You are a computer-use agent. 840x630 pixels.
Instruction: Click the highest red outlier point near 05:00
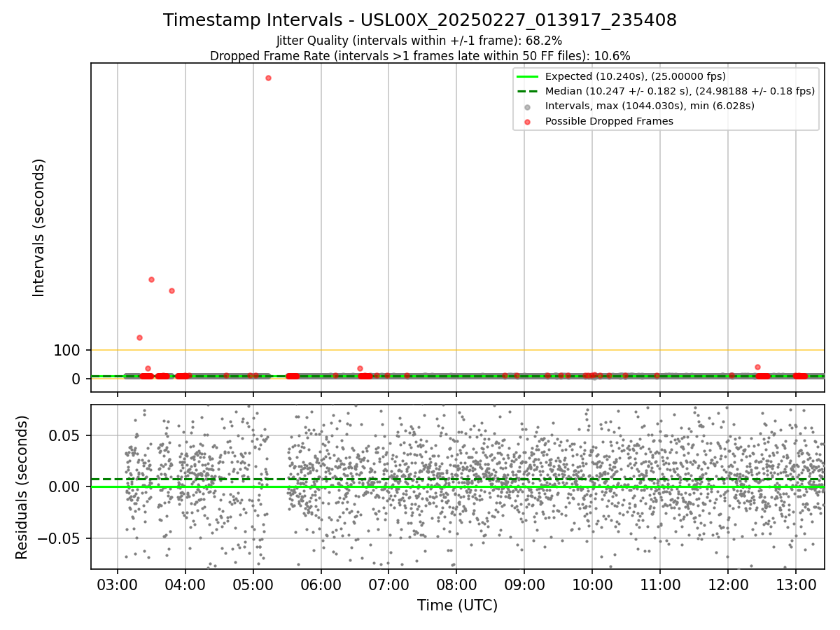(268, 78)
